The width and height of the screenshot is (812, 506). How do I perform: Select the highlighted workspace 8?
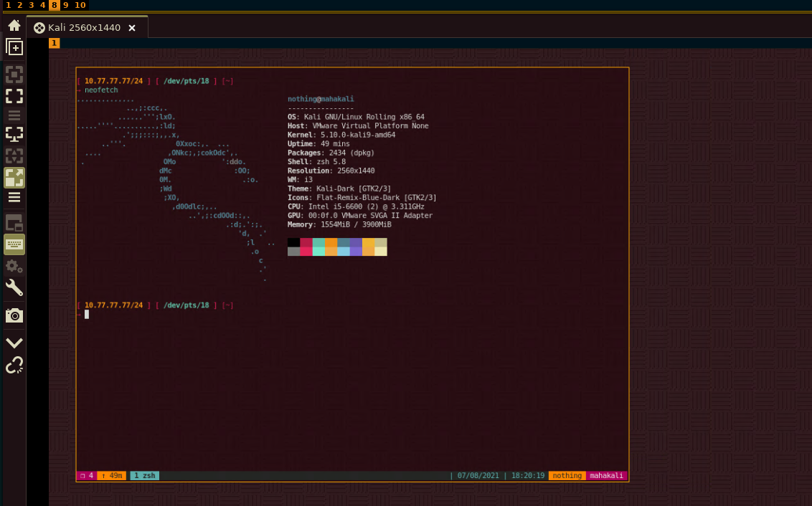pyautogui.click(x=55, y=5)
